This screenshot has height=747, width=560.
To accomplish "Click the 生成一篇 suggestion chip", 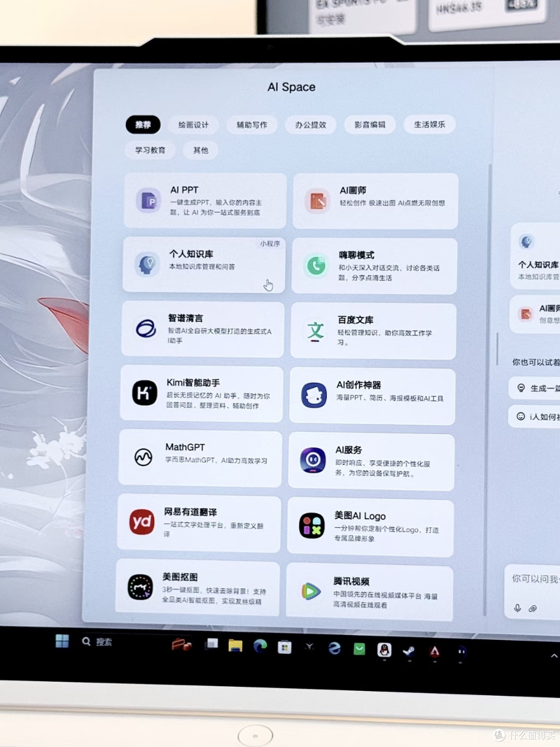I will [535, 388].
